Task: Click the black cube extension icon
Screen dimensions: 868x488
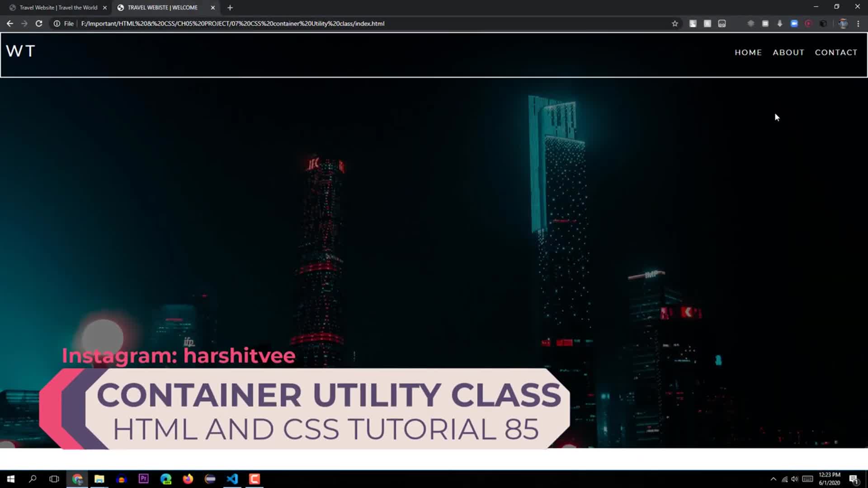Action: (823, 23)
